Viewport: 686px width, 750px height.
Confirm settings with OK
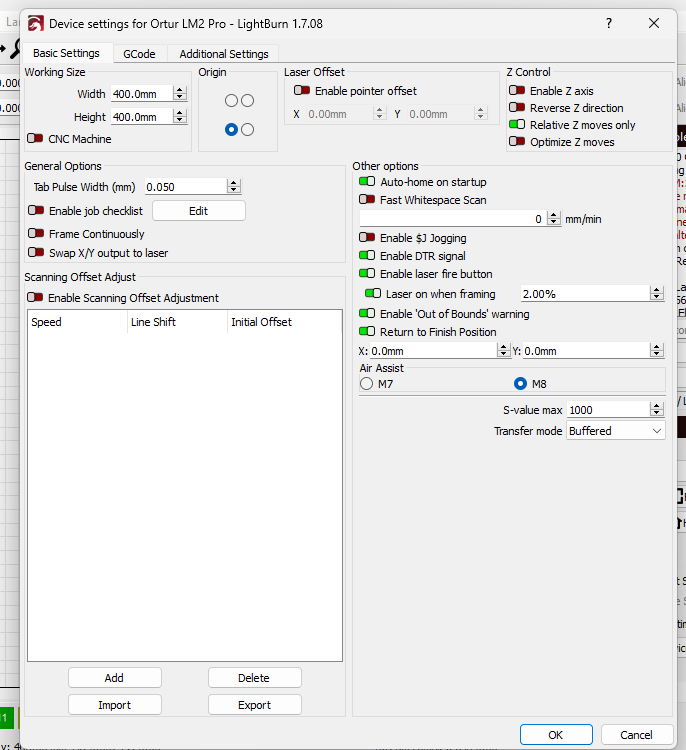[x=556, y=735]
